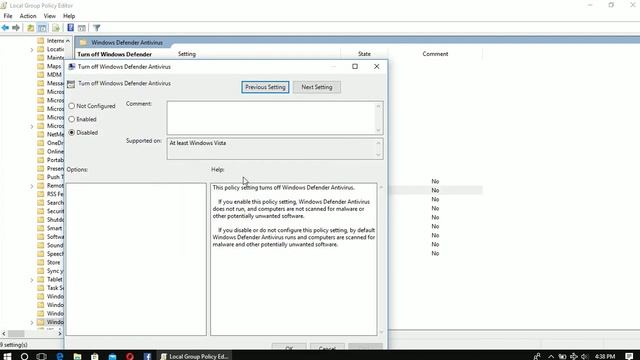Viewport: 640px width, 360px height.
Task: Launch Microsoft Edge from taskbar
Action: (x=60, y=356)
